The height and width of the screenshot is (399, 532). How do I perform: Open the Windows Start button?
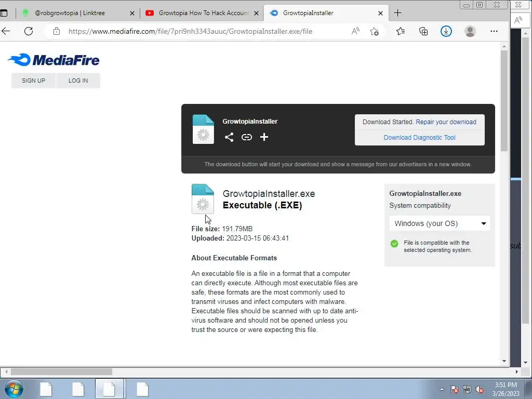[x=14, y=389]
